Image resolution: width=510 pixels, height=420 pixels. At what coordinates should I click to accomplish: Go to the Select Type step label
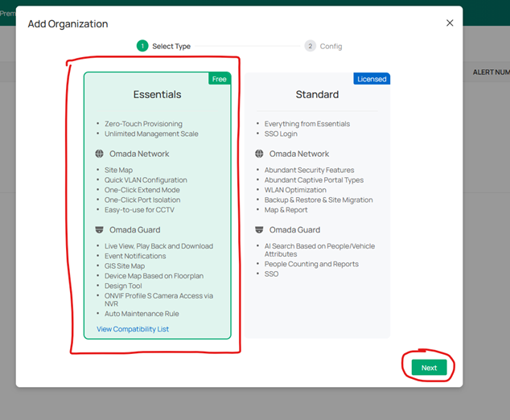[x=171, y=47]
